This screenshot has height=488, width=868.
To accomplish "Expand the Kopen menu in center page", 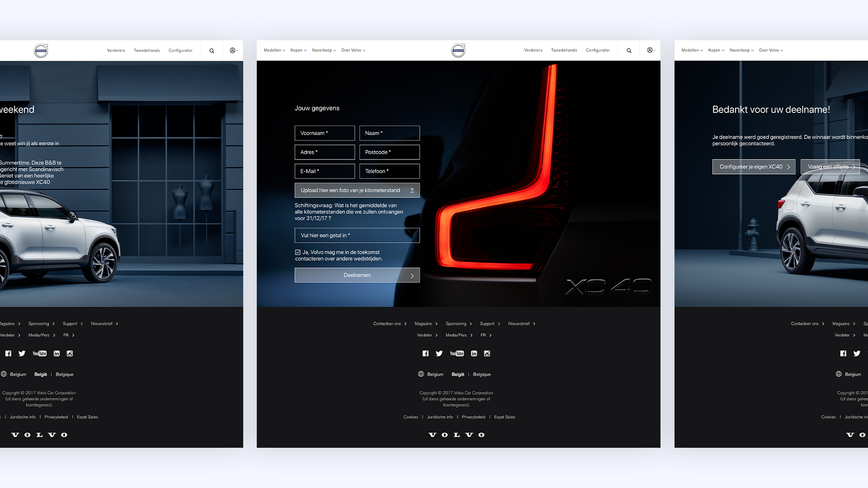I will (298, 50).
